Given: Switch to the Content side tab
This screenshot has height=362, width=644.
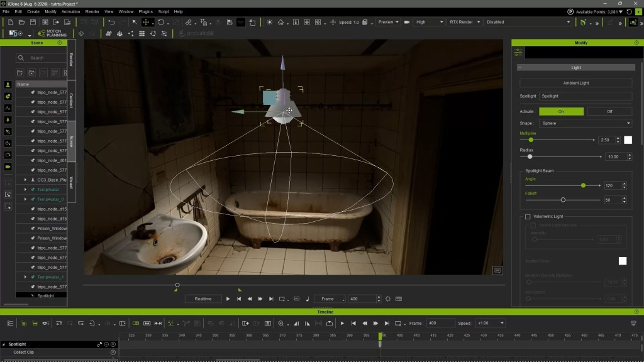Looking at the screenshot, I should pyautogui.click(x=72, y=101).
